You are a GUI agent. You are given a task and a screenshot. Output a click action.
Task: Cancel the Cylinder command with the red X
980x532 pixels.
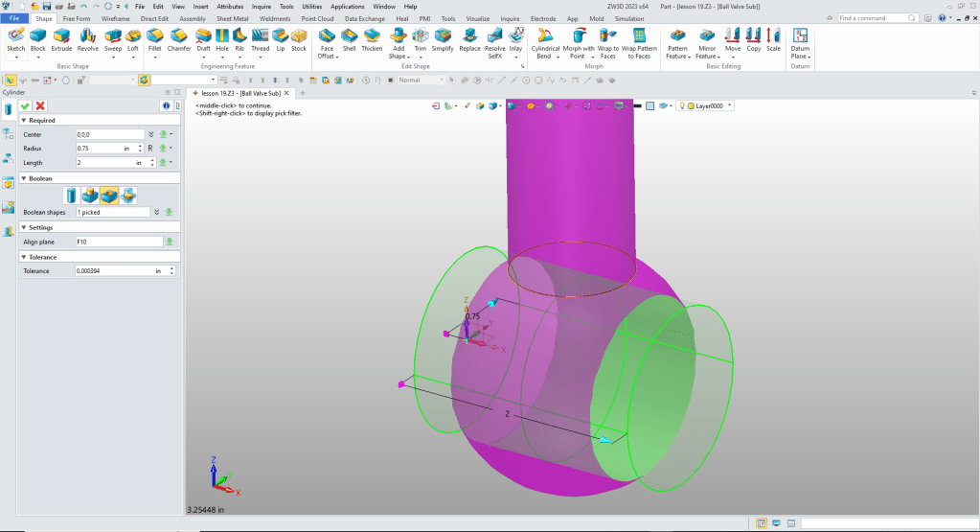[40, 105]
